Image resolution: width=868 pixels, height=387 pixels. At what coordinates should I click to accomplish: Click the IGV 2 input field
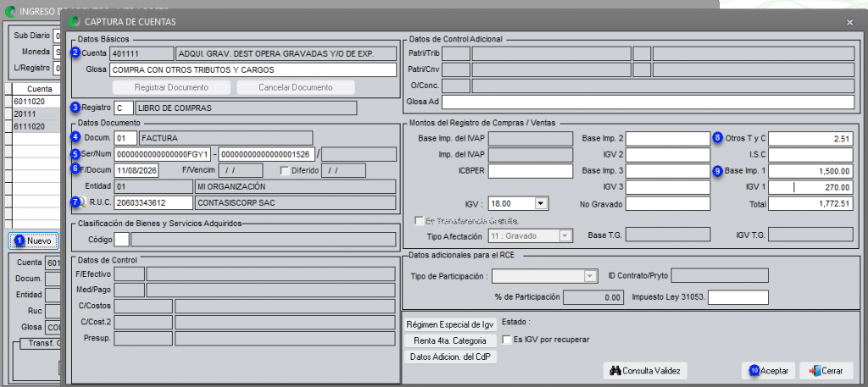coord(668,154)
